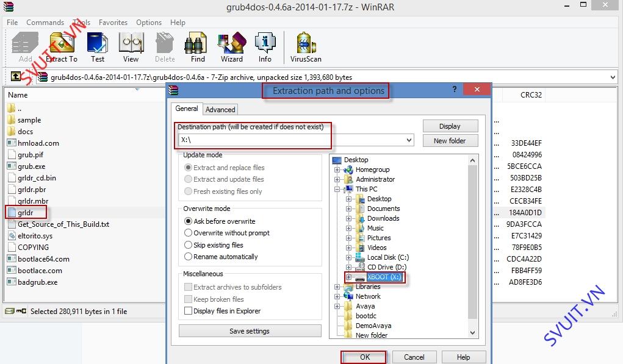Open the archive address bar dropdown
This screenshot has width=623, height=364.
click(613, 77)
